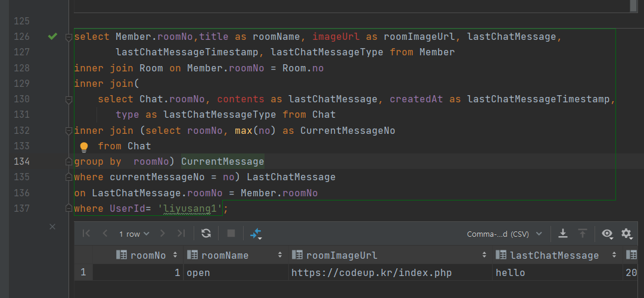This screenshot has width=644, height=298.
Task: Click the 'open' roomName cell
Action: tap(236, 272)
